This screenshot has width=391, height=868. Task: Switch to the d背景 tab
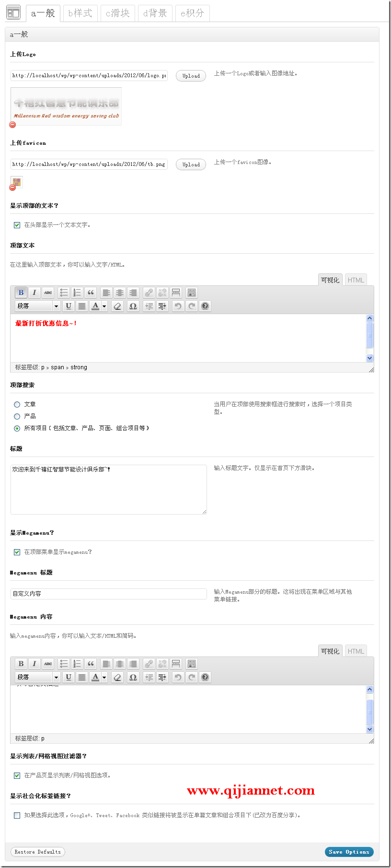point(155,13)
